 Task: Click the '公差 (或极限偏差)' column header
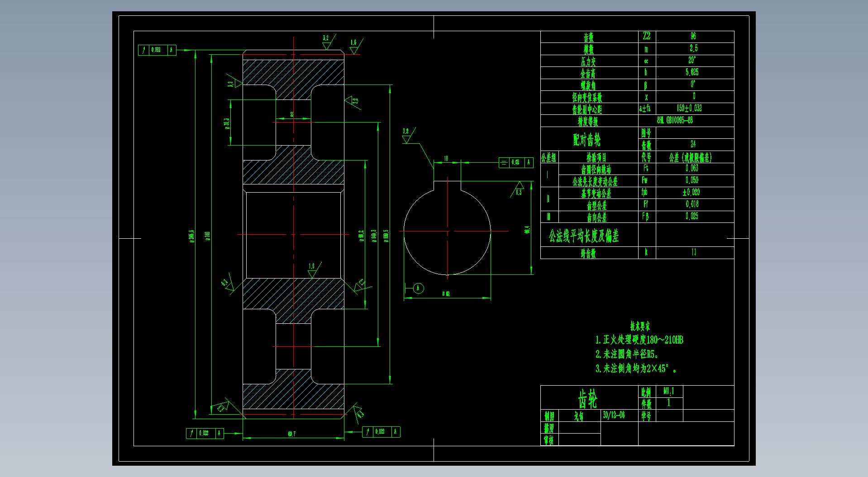pyautogui.click(x=691, y=157)
